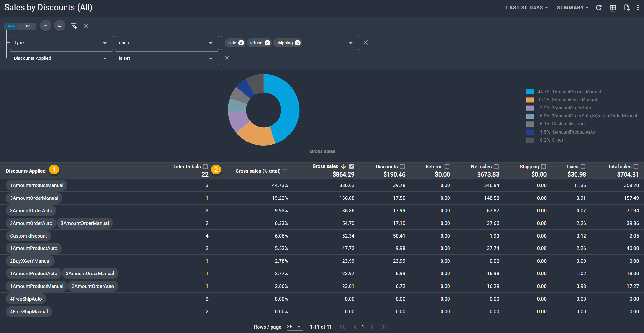Click the refresh report icon
Viewport: 644px width, 333px height.
point(598,8)
